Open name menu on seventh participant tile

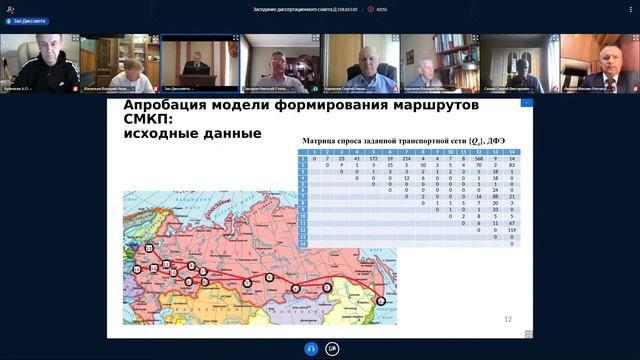(509, 89)
